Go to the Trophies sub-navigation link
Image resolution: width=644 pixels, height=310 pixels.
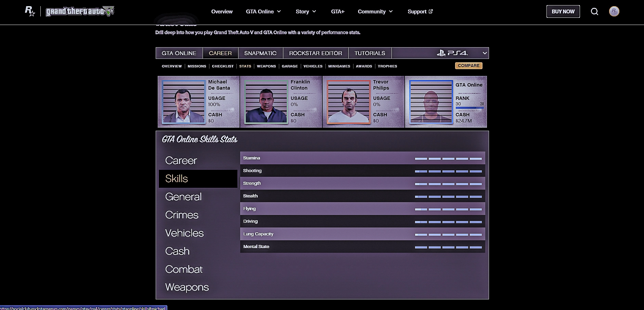pyautogui.click(x=387, y=66)
